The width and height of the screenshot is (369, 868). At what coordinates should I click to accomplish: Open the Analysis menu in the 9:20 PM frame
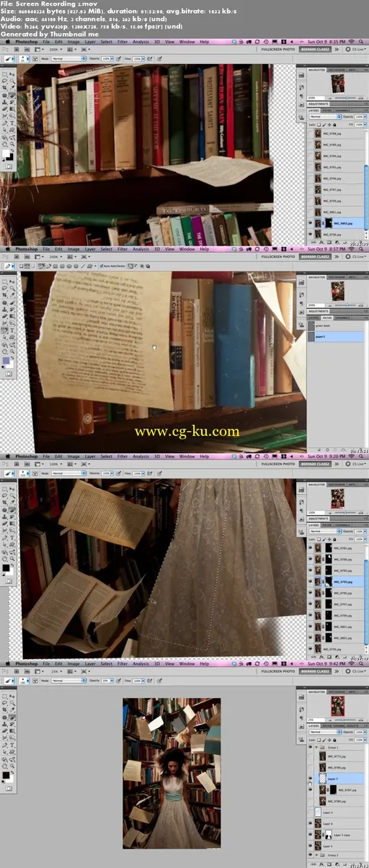click(x=141, y=456)
